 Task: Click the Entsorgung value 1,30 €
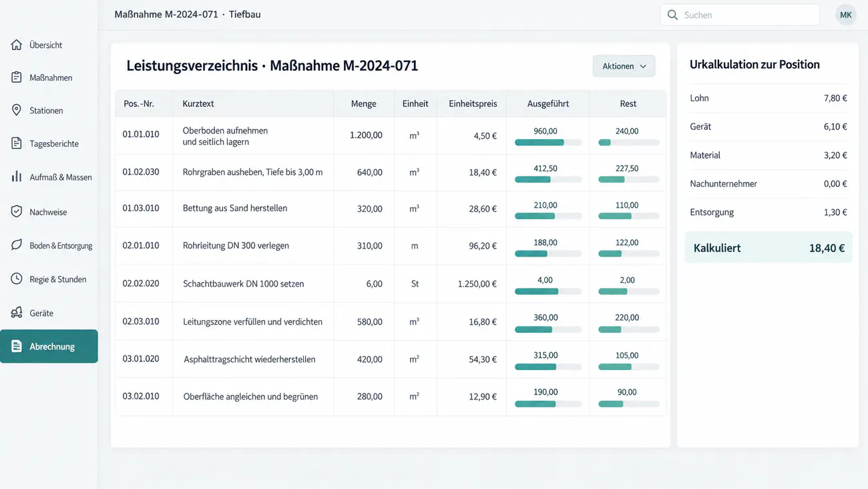click(835, 212)
